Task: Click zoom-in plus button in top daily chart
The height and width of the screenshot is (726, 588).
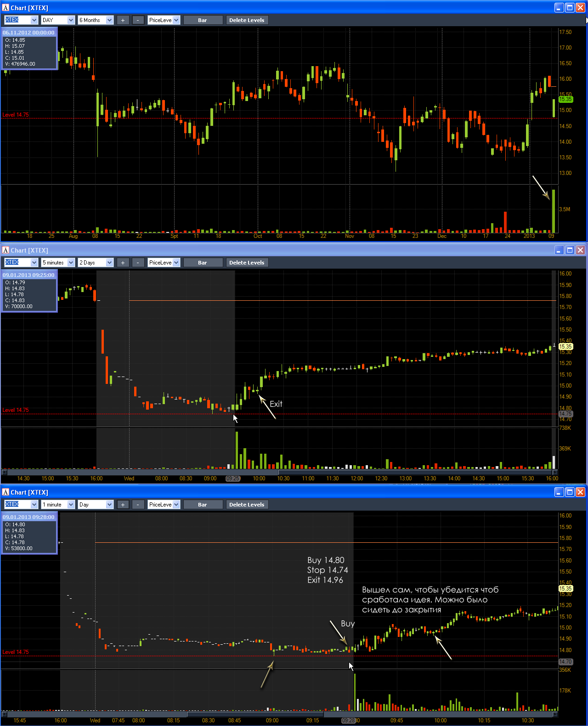Action: click(x=123, y=20)
